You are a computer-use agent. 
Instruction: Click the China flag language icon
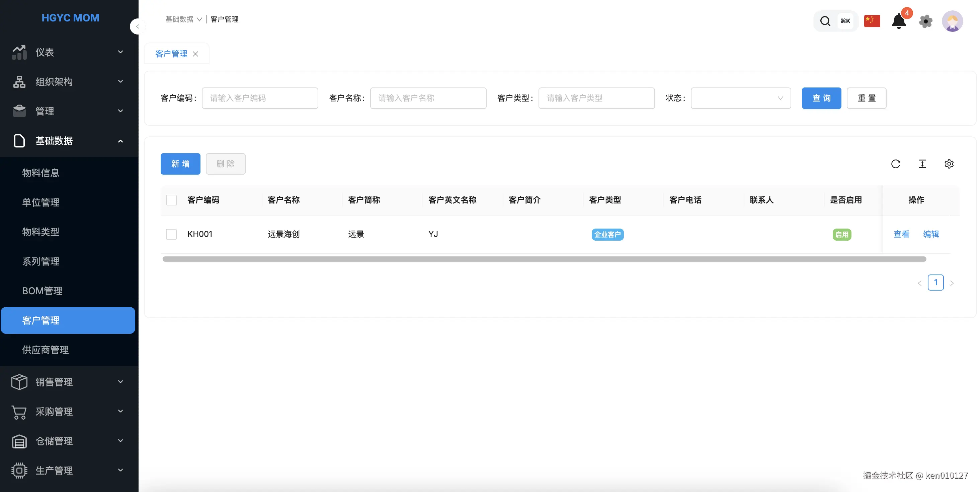[x=872, y=21]
